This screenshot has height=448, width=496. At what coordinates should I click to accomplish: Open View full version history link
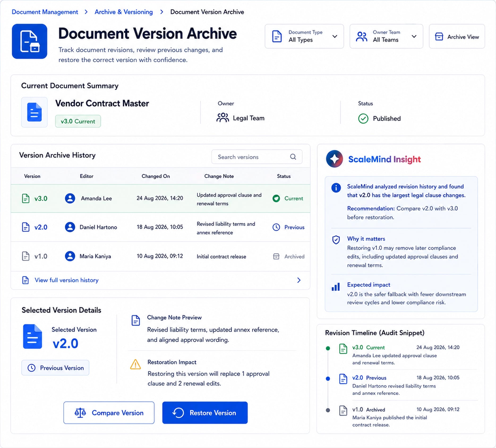(66, 280)
